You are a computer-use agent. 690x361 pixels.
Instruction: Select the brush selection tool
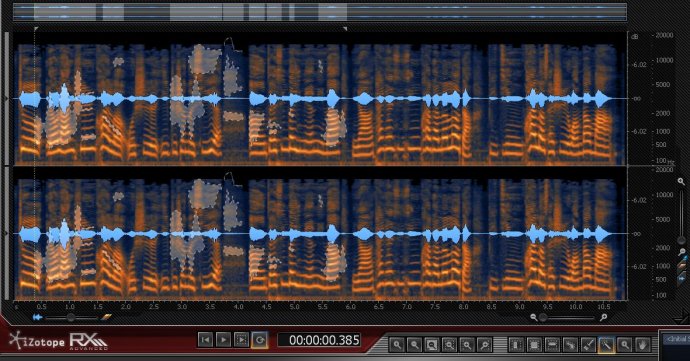(x=588, y=345)
